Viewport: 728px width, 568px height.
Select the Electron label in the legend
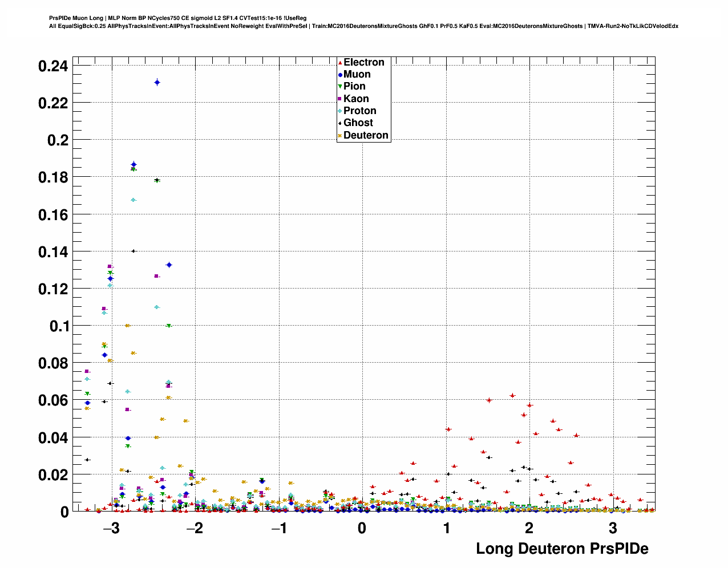pyautogui.click(x=363, y=63)
